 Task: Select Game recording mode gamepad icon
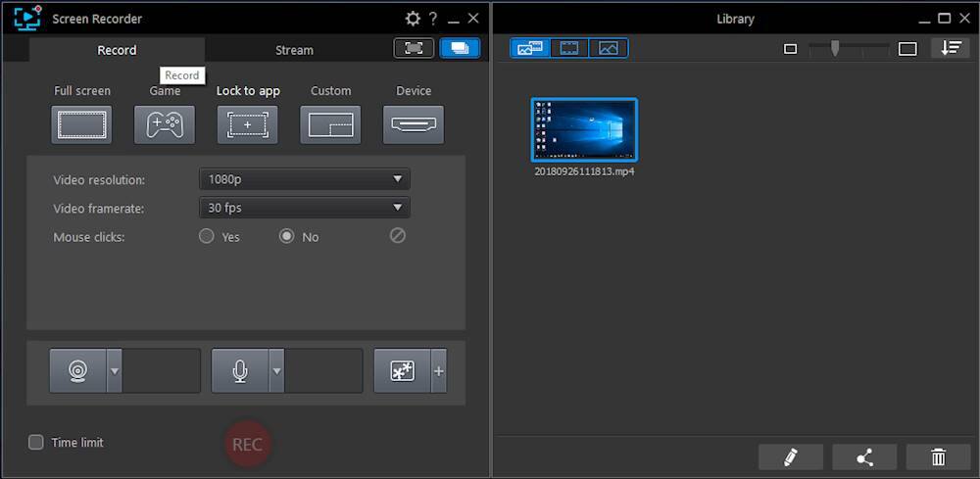point(165,125)
